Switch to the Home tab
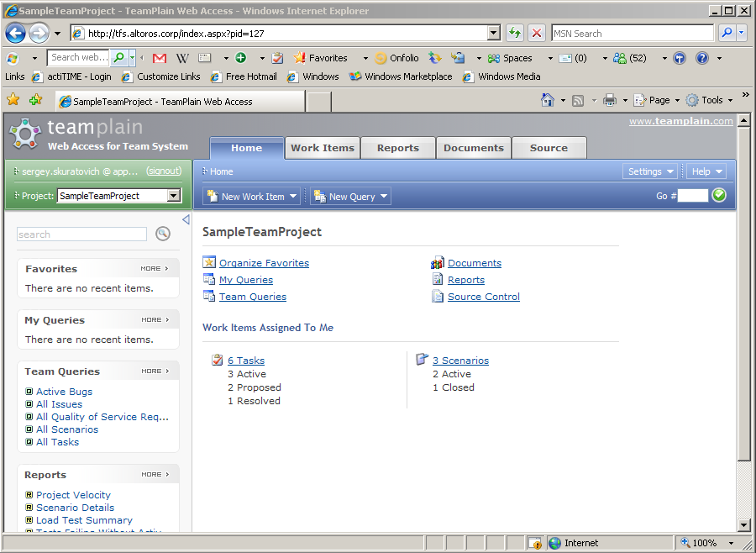The height and width of the screenshot is (553, 756). (x=246, y=148)
